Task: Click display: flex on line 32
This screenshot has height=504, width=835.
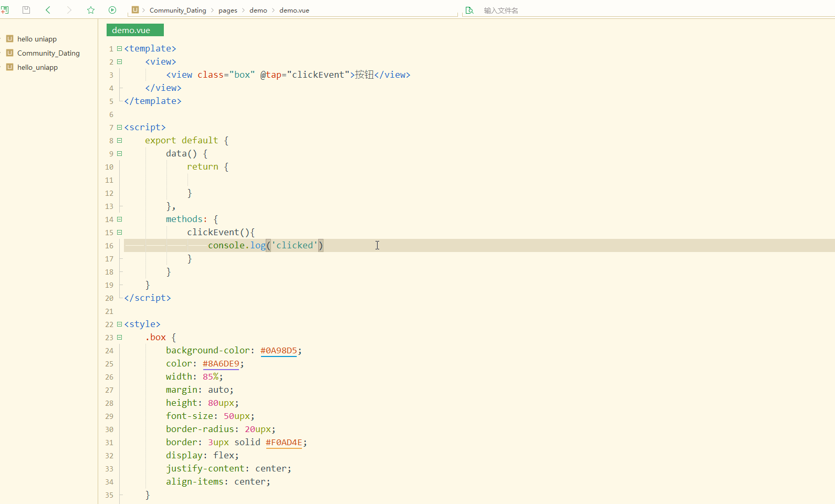Action: point(202,455)
